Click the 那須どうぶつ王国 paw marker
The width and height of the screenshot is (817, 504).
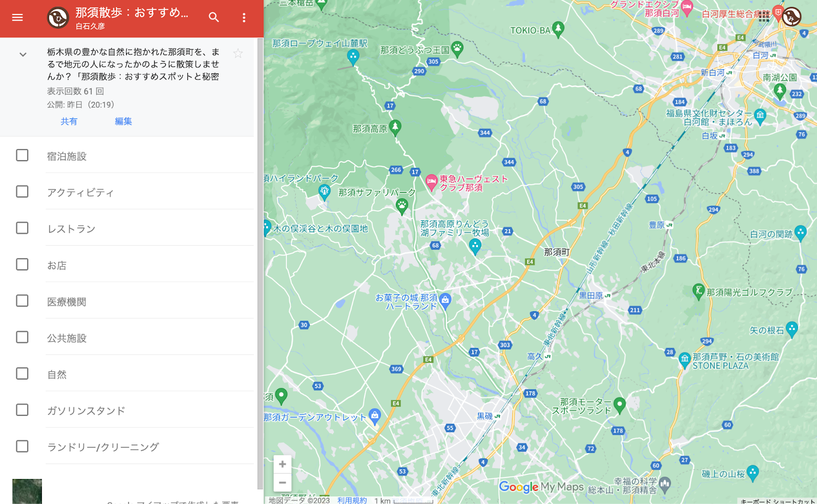coord(457,49)
